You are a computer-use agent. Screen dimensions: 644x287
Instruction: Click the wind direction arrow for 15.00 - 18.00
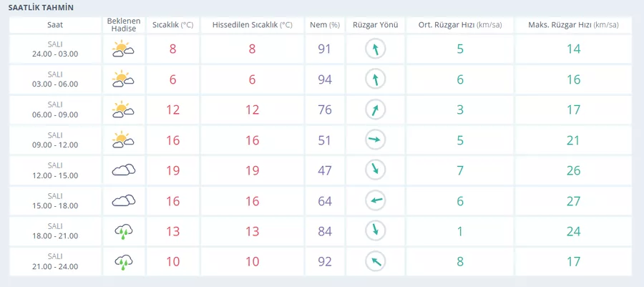click(x=376, y=201)
